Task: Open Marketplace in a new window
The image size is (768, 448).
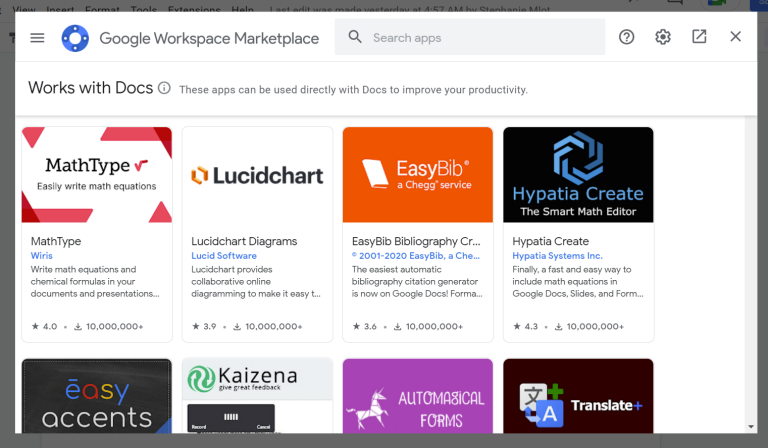Action: coord(699,37)
